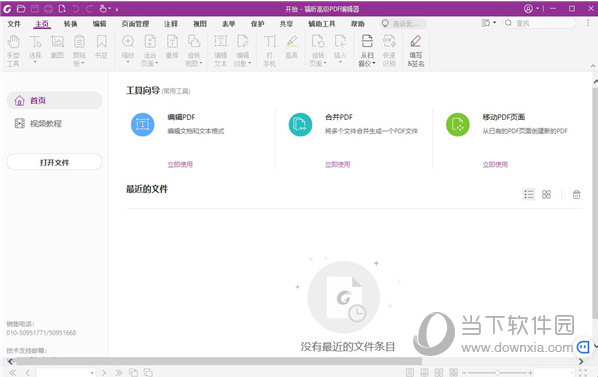Expand the Rotate View (旋转视图) dropdown

click(x=201, y=63)
